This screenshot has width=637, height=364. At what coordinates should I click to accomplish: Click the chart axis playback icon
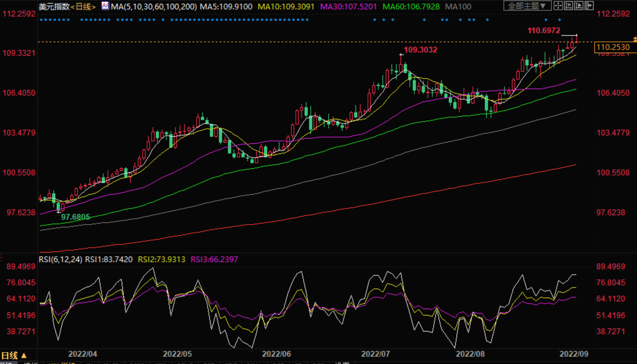click(579, 6)
